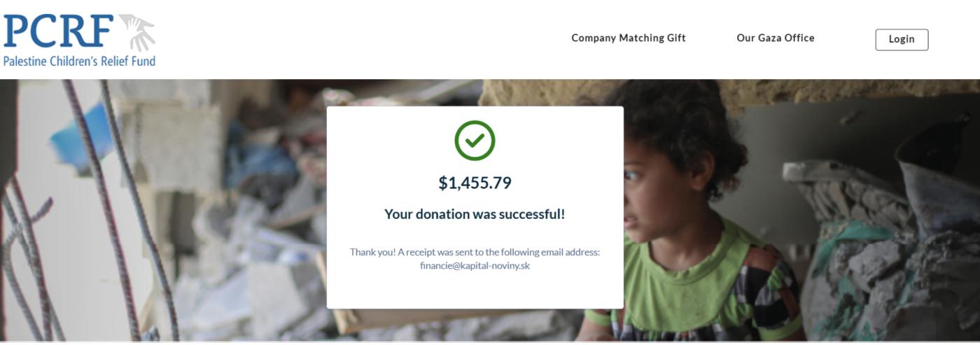980x345 pixels.
Task: Click the 'Your donation was successful!' heading
Action: click(x=475, y=214)
